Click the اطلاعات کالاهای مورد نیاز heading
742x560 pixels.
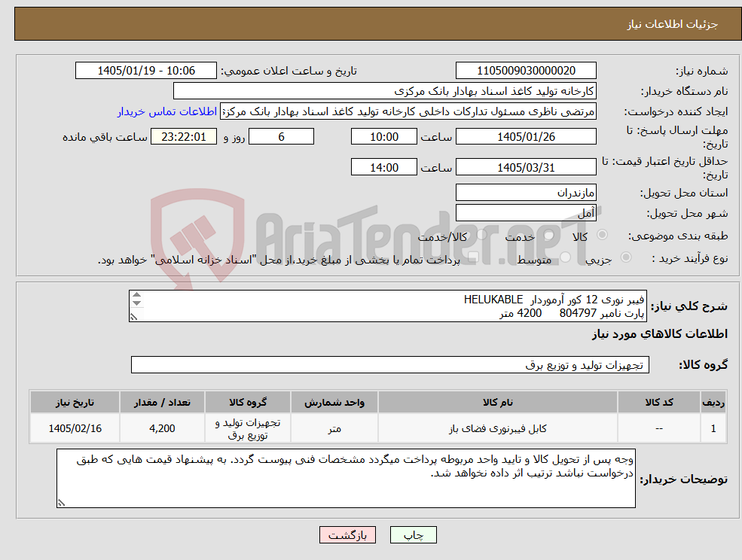(660, 334)
